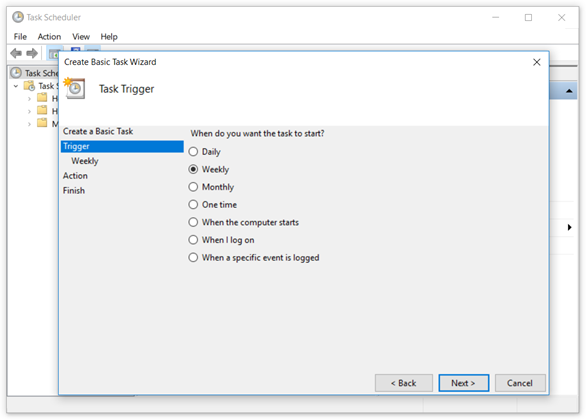This screenshot has height=420, width=586.
Task: Click the Task Trigger wizard clock icon
Action: tap(75, 88)
